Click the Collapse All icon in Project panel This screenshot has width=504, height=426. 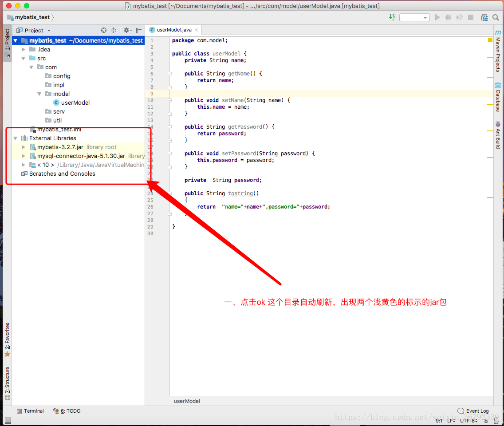[x=113, y=30]
